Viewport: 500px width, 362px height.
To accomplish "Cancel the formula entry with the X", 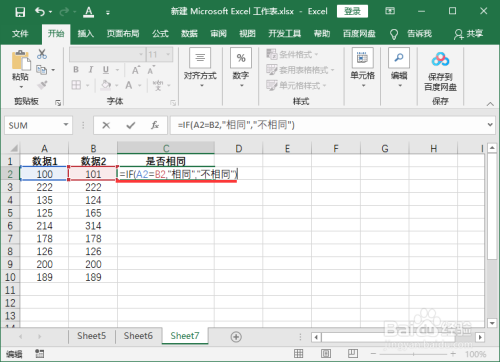I will point(106,125).
